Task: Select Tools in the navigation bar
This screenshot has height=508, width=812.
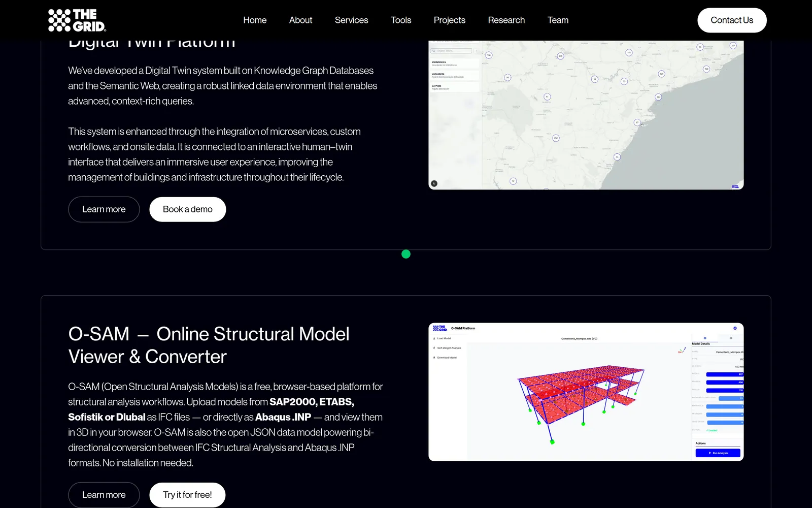Action: coord(401,20)
